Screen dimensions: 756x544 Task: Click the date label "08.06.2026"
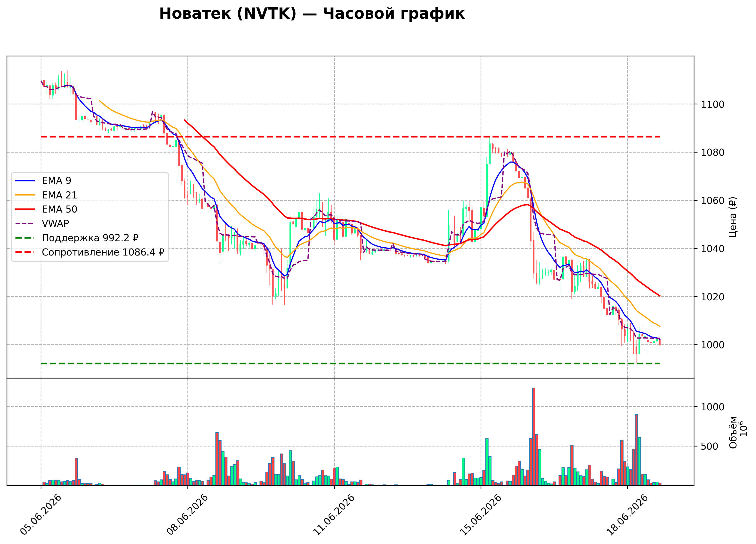pos(188,515)
